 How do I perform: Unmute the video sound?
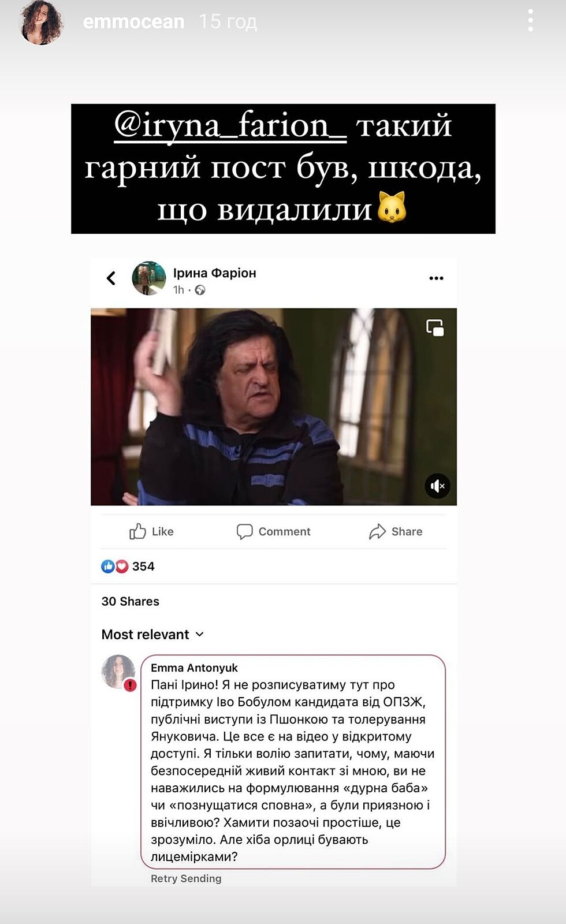click(x=438, y=486)
